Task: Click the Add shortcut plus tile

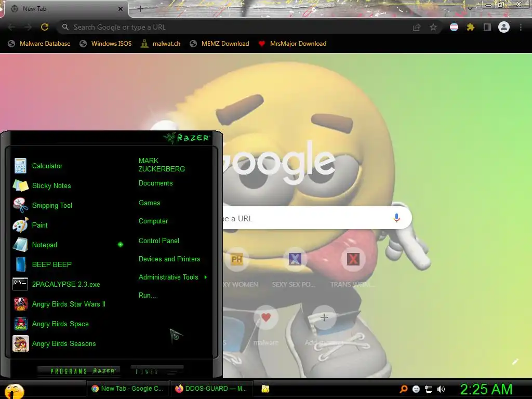Action: point(324,317)
